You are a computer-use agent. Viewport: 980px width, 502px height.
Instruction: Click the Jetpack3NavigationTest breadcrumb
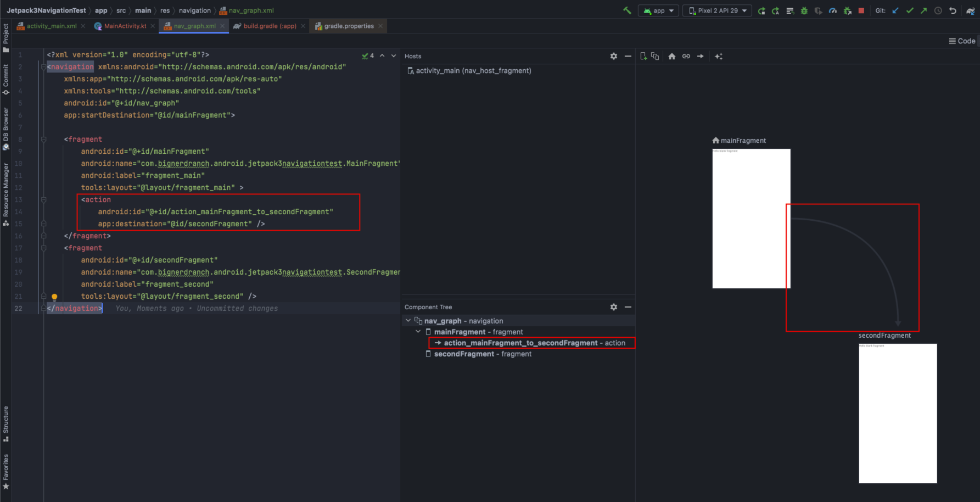[46, 10]
